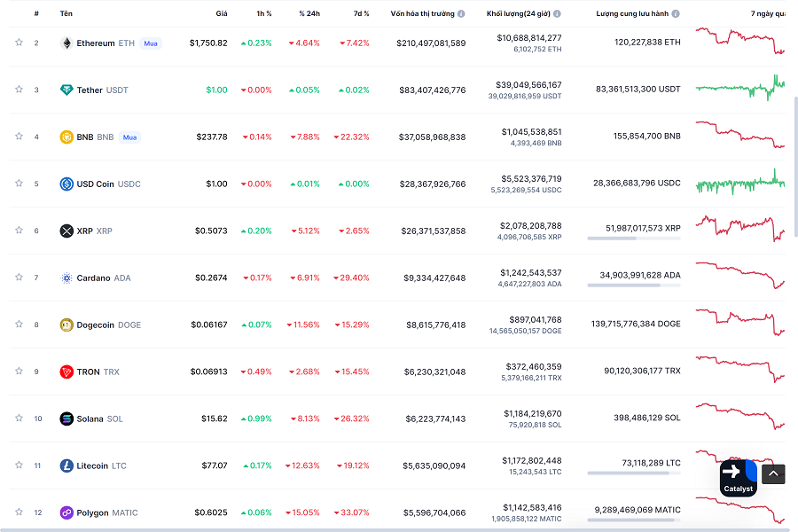The width and height of the screenshot is (798, 532).
Task: Show info for 24h volume column
Action: pos(558,14)
